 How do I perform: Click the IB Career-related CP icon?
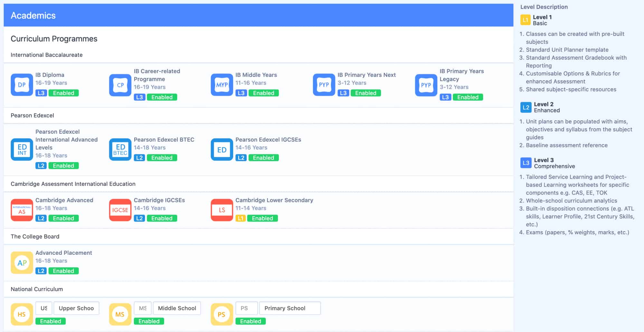tap(120, 85)
